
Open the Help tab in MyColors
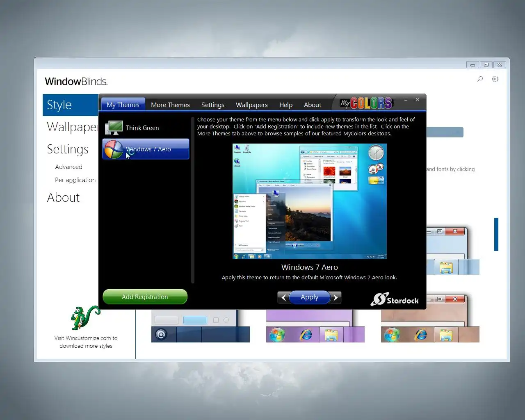click(x=286, y=105)
